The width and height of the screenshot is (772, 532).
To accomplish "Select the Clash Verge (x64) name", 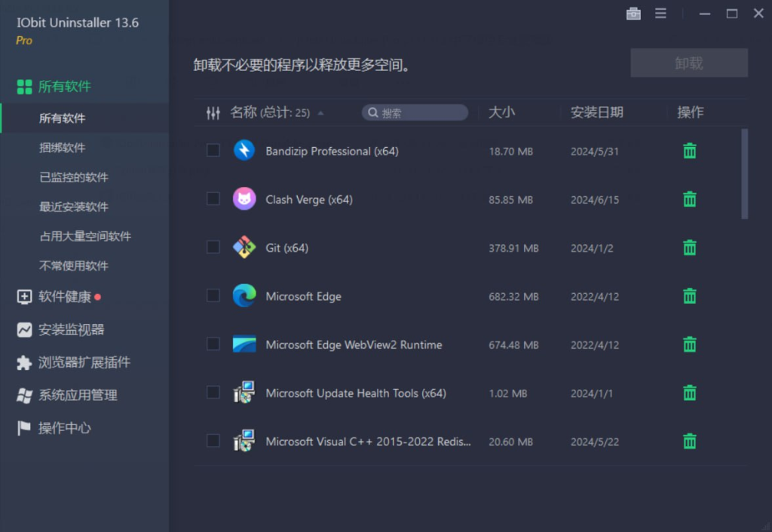I will [x=308, y=200].
